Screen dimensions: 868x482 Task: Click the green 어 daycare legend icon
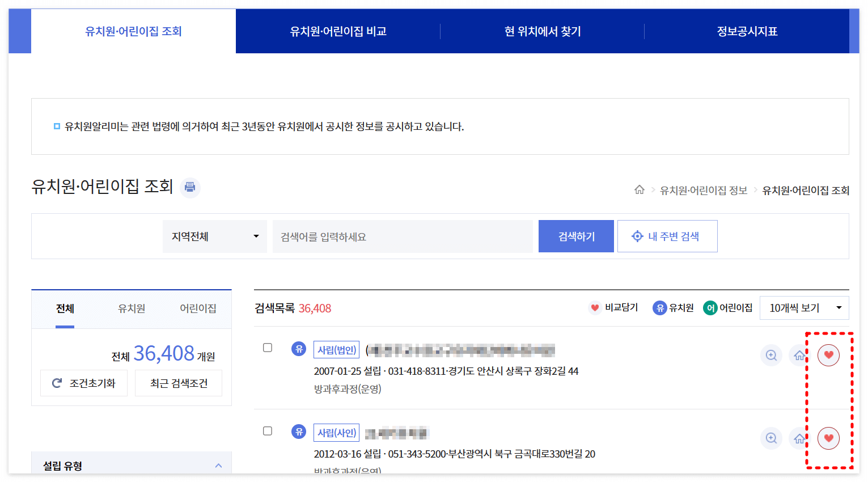click(712, 307)
